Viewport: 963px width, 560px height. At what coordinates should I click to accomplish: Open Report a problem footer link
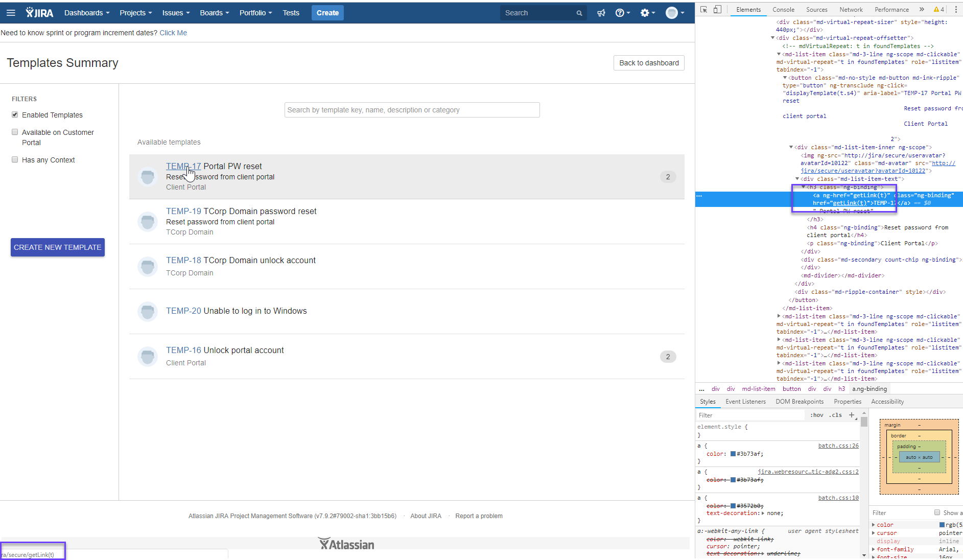[479, 516]
